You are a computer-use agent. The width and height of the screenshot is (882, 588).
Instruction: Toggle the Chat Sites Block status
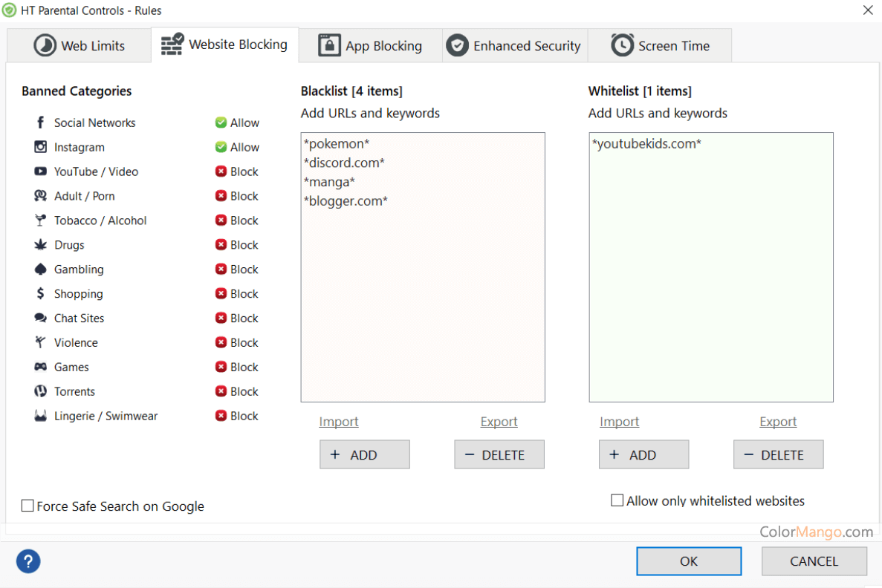(x=237, y=318)
